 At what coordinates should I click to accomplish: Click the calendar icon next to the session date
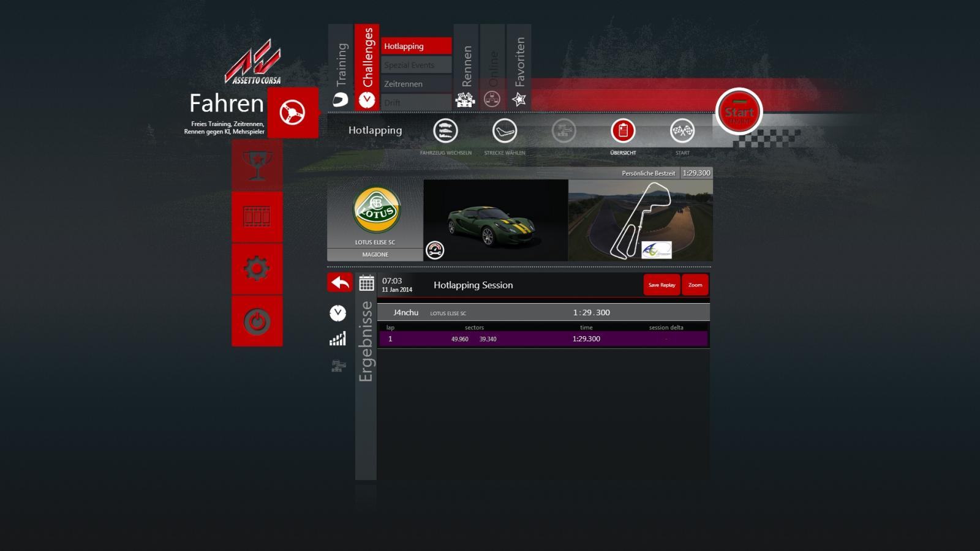[x=366, y=283]
